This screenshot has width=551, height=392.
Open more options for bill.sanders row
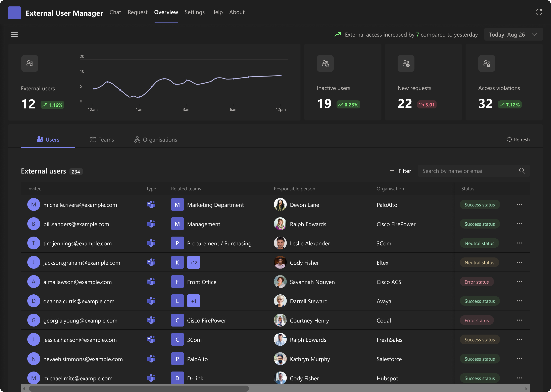[519, 224]
